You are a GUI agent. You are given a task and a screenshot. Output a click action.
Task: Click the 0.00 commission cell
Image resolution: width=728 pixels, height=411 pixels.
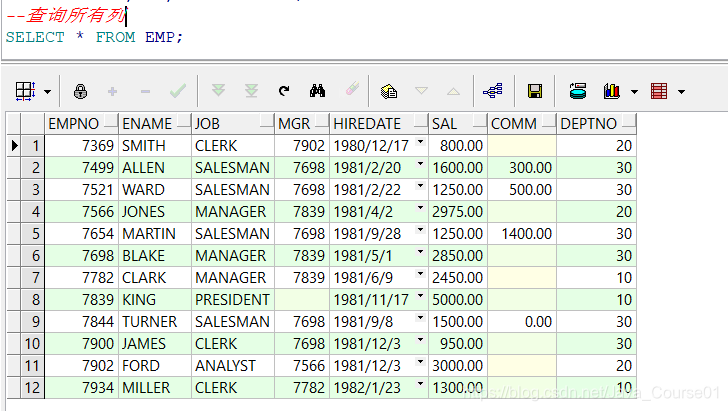pyautogui.click(x=522, y=321)
